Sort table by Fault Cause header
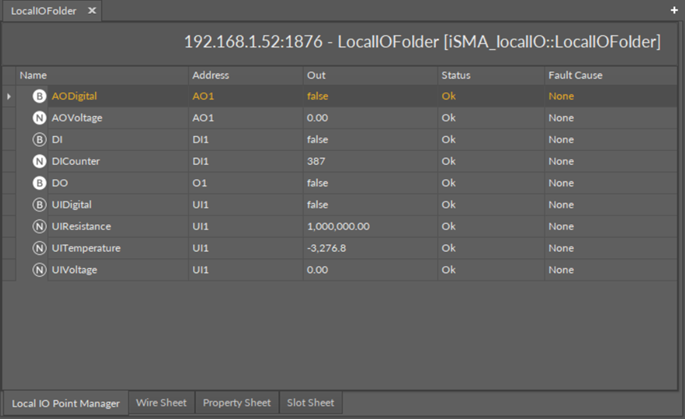This screenshot has height=419, width=685. 575,75
